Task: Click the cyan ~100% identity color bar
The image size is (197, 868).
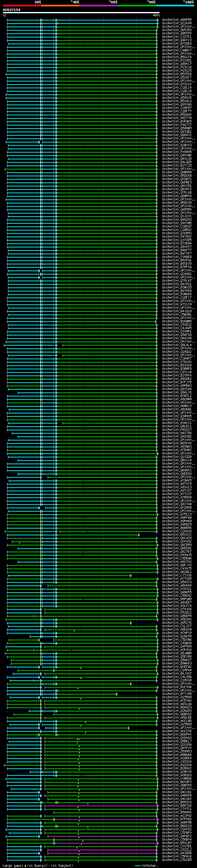Action: pyautogui.click(x=175, y=6)
